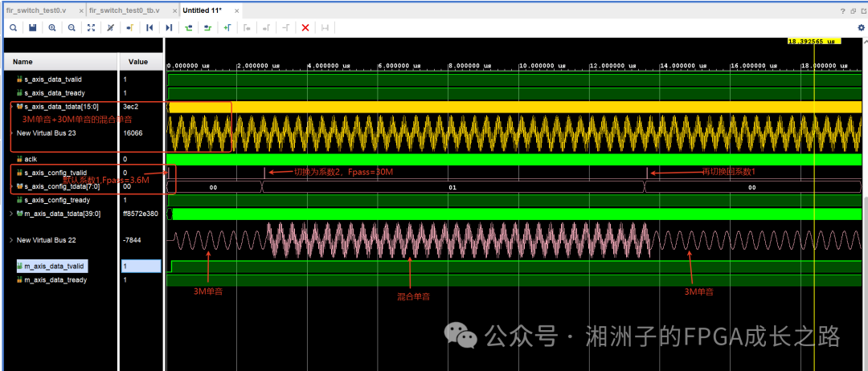Select s_axis_data_tvalid signal
Viewport: 868px width, 371px height.
[x=55, y=79]
